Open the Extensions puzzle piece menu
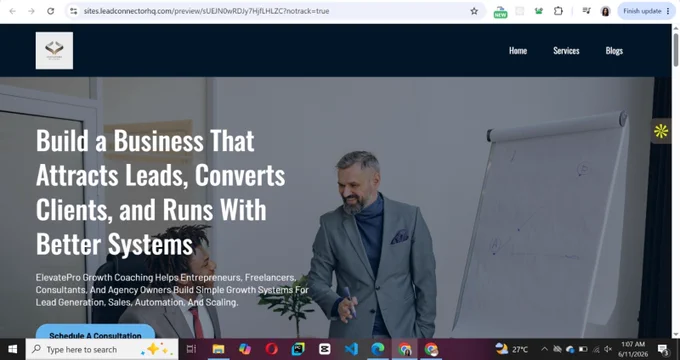The image size is (680, 360). coord(558,11)
